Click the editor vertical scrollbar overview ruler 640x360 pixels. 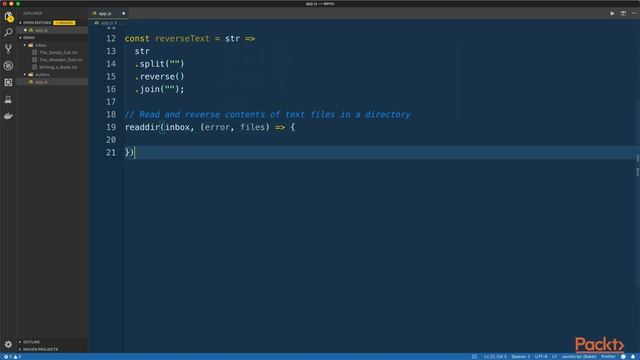click(637, 186)
